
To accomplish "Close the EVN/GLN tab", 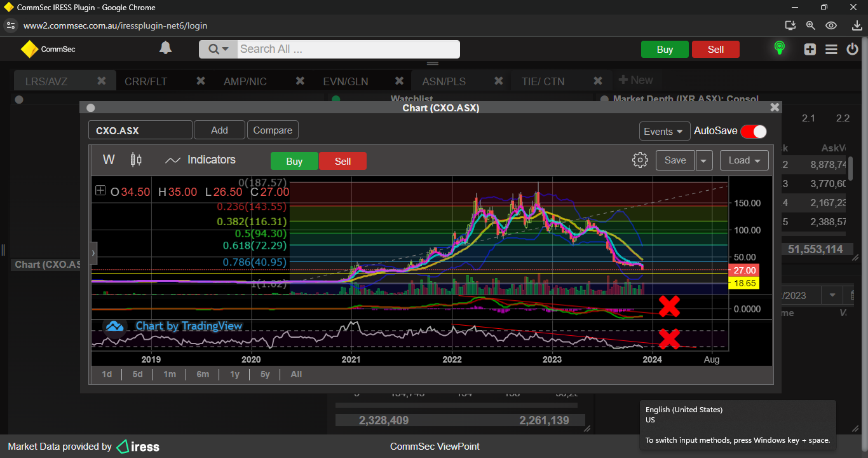I will tap(400, 81).
